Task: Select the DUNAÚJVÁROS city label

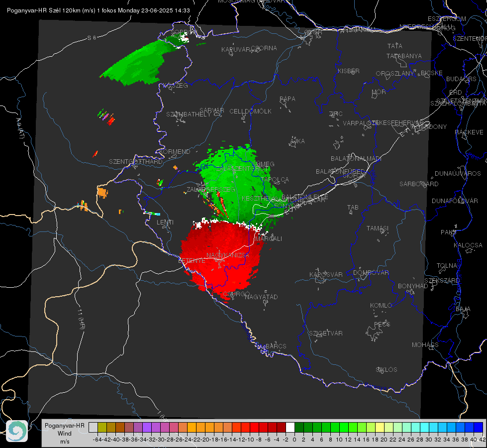Action: tap(458, 174)
